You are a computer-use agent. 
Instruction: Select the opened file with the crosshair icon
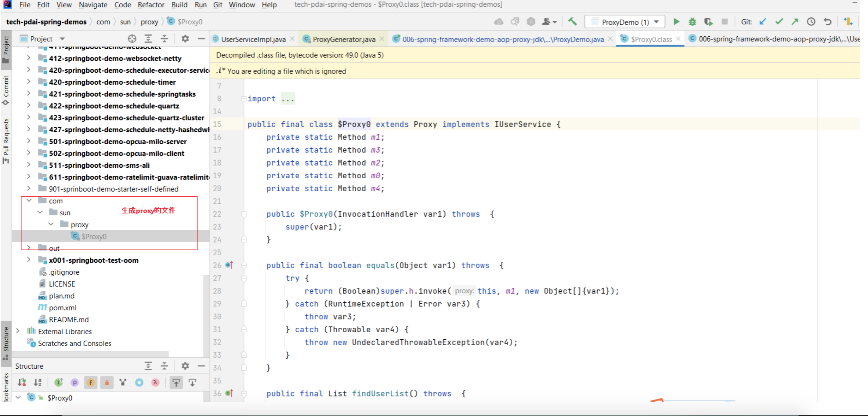[x=132, y=39]
